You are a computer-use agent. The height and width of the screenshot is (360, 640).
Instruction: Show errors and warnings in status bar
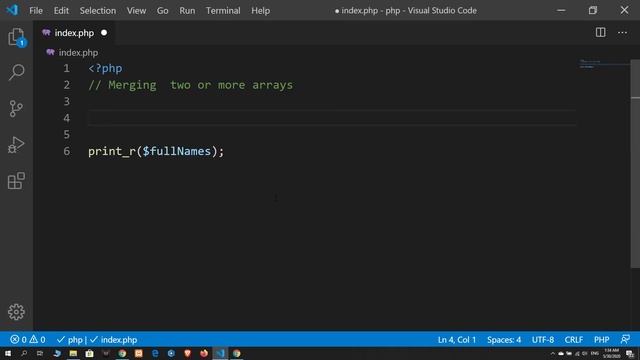[28, 339]
